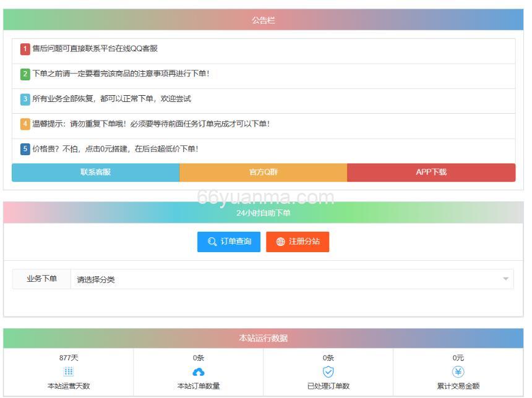Click the 订单查询 order lookup button
The image size is (532, 398).
(228, 242)
